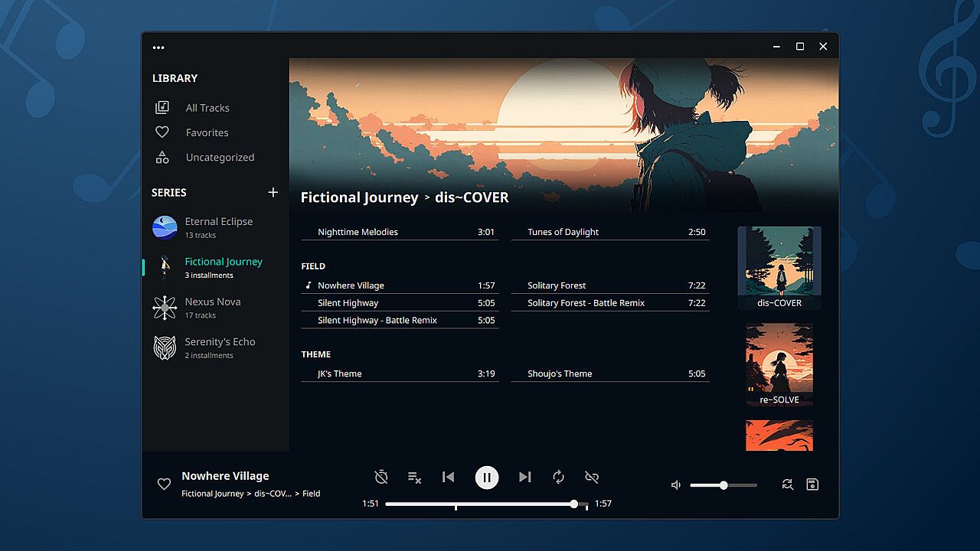Select the Nexus Nova series
The width and height of the screenshot is (980, 551).
212,308
